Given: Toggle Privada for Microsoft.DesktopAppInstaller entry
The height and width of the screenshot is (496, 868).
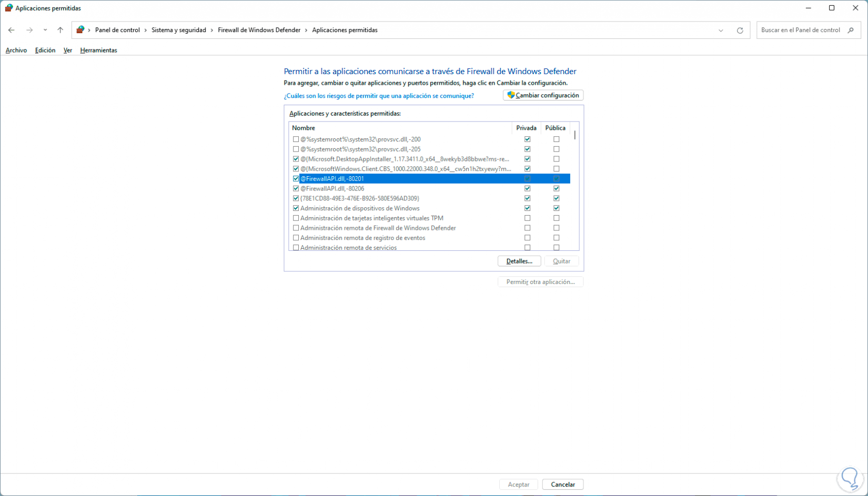Looking at the screenshot, I should [527, 159].
